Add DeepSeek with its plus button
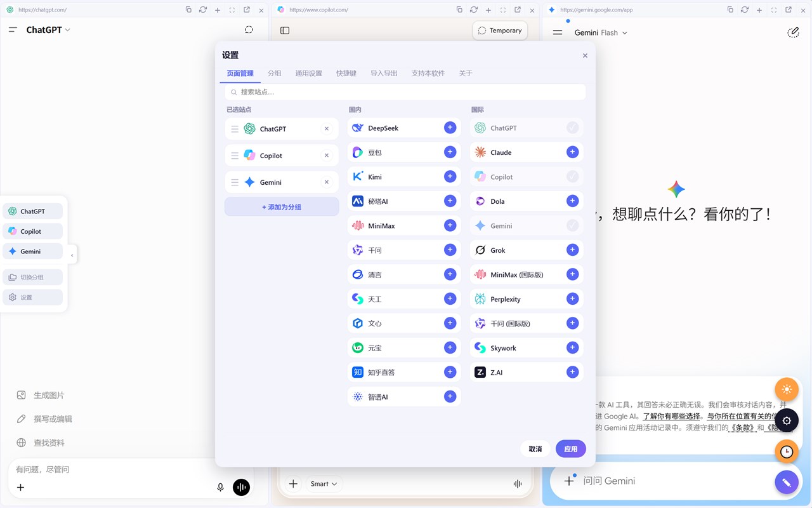Image resolution: width=812 pixels, height=508 pixels. [x=450, y=128]
